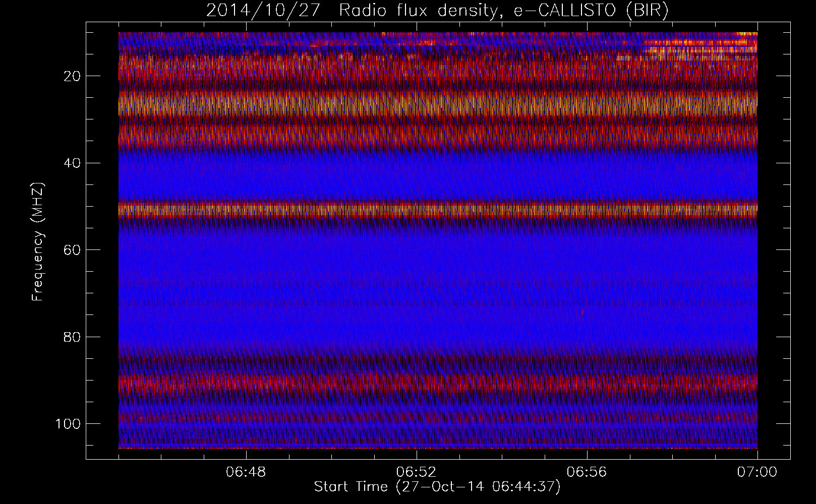Click the '40' frequency tick label
The height and width of the screenshot is (504, 816).
point(73,163)
